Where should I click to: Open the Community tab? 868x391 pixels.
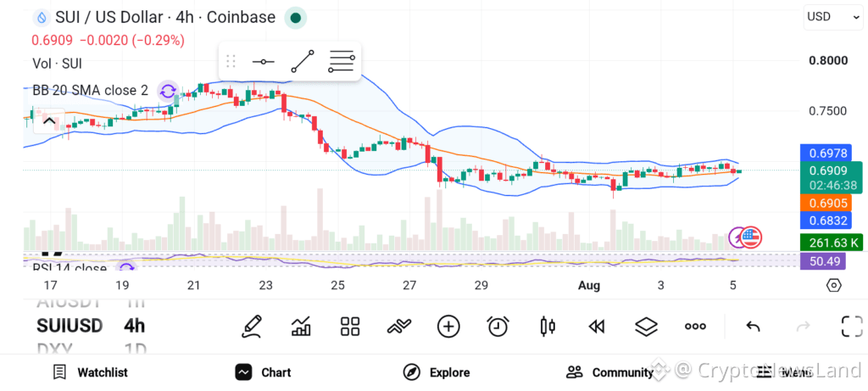tap(609, 372)
